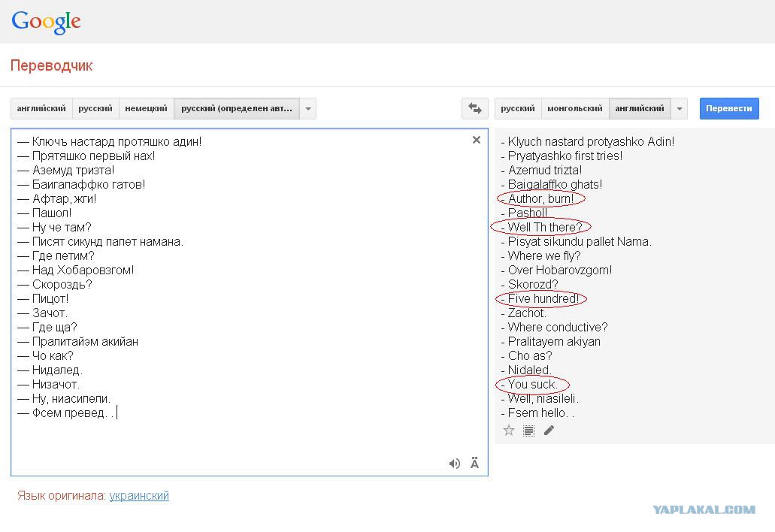The width and height of the screenshot is (775, 532).
Task: Click the translated line 'Author, burn!'
Action: [x=537, y=198]
